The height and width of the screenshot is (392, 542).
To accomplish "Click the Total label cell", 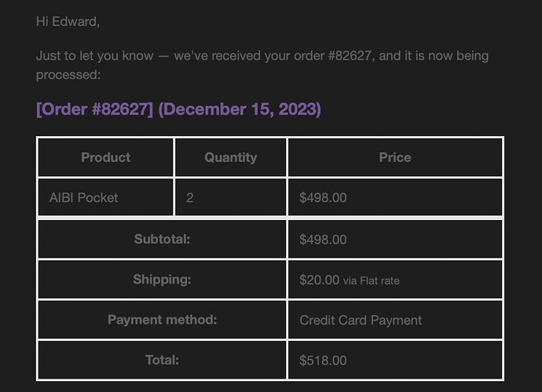I will (x=162, y=360).
